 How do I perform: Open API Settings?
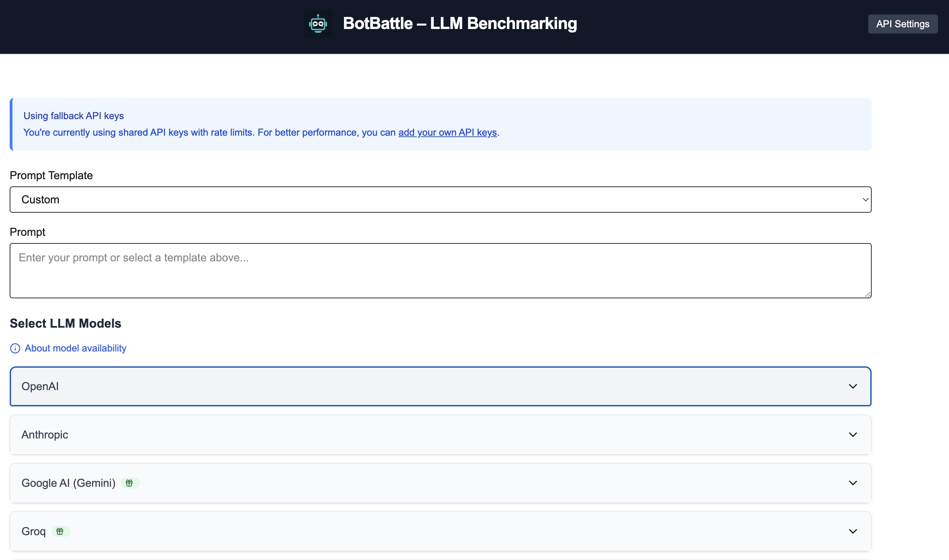902,24
